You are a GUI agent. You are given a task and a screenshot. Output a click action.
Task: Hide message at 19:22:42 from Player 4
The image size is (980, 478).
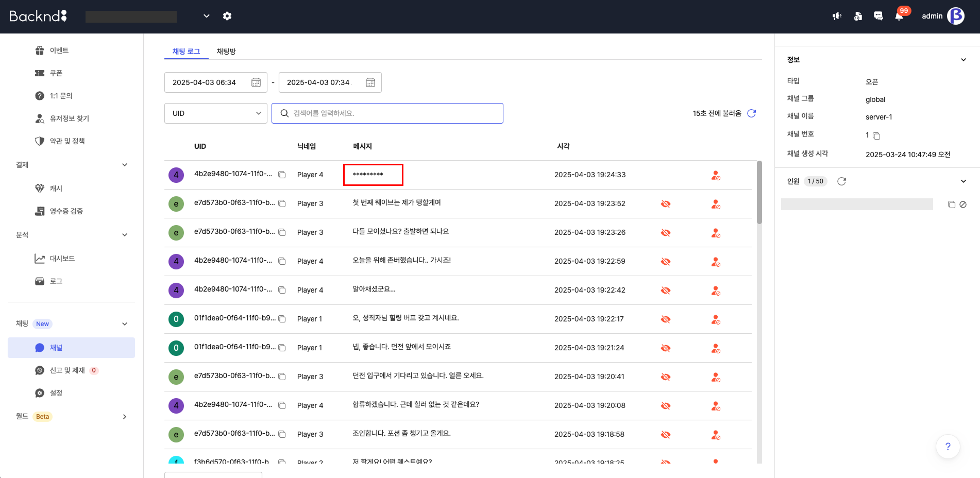pyautogui.click(x=666, y=291)
